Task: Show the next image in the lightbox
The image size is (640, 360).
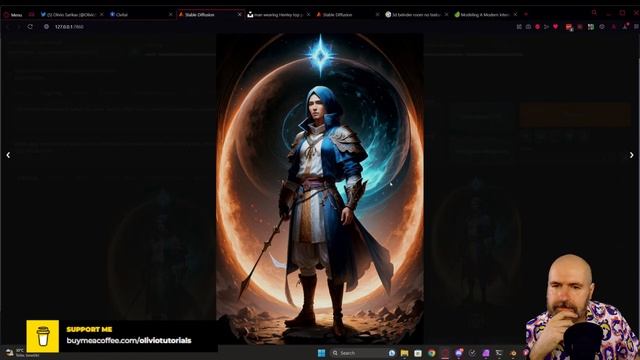Action: tap(631, 155)
